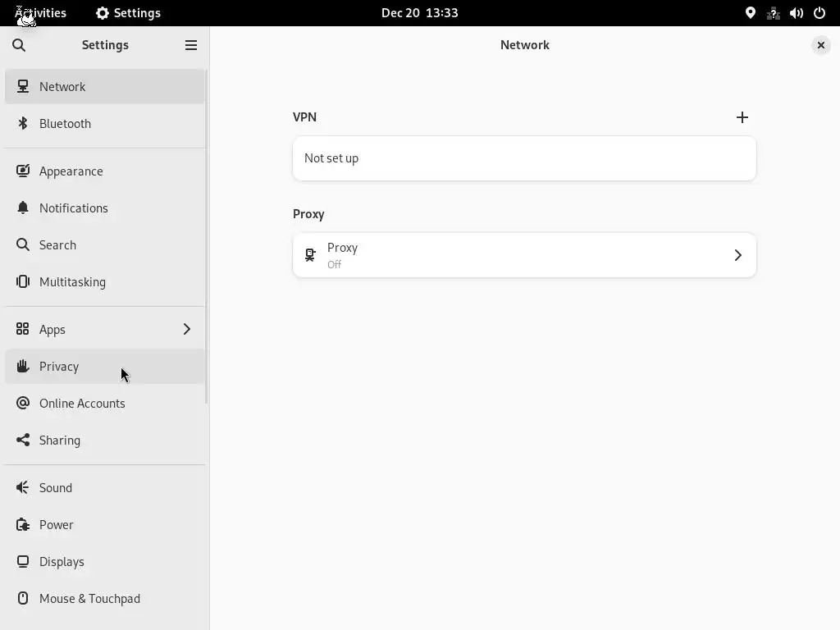Click the Settings gear icon in top bar
Screen dimensions: 840x630
(102, 13)
